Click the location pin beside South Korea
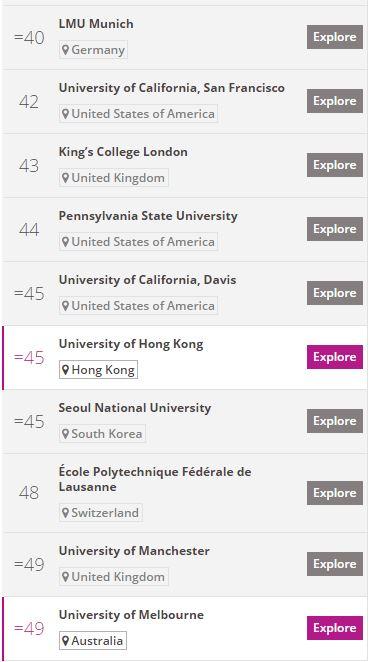 pos(65,434)
